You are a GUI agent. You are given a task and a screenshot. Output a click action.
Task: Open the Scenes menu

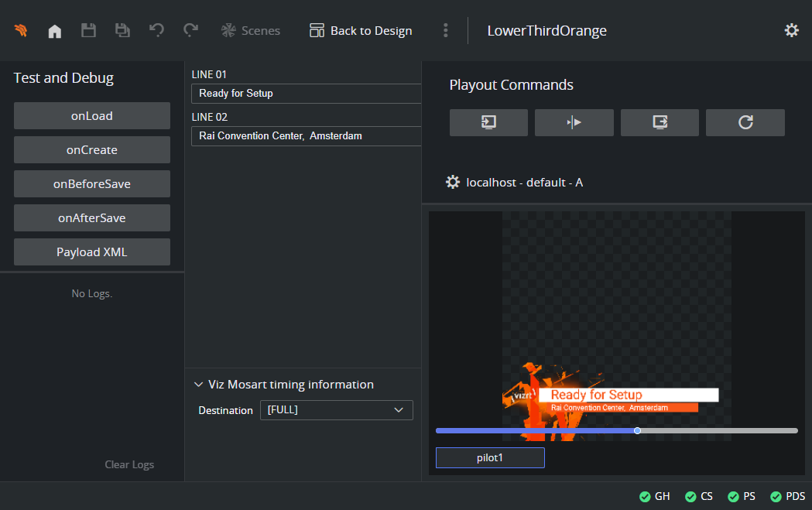251,31
